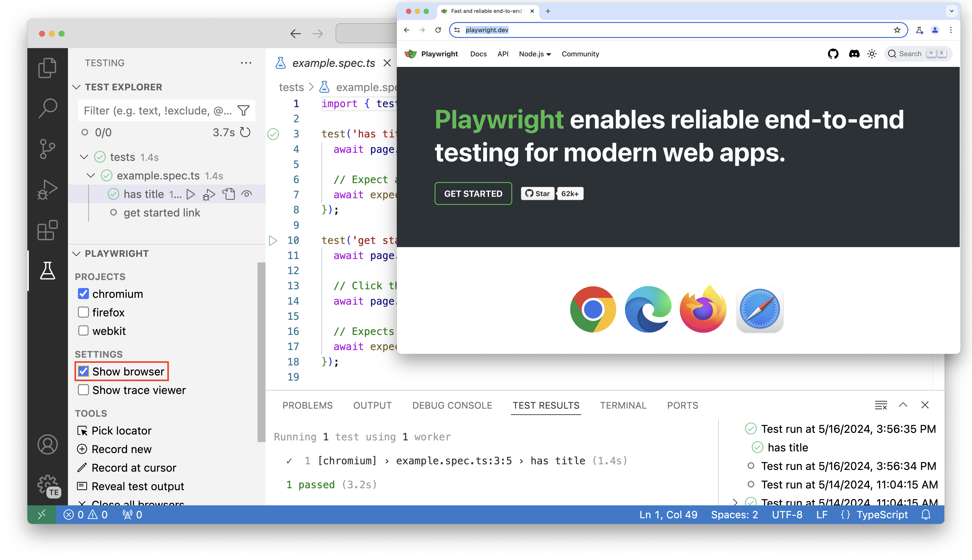Enable Show trace viewer
The width and height of the screenshot is (972, 560).
point(83,390)
